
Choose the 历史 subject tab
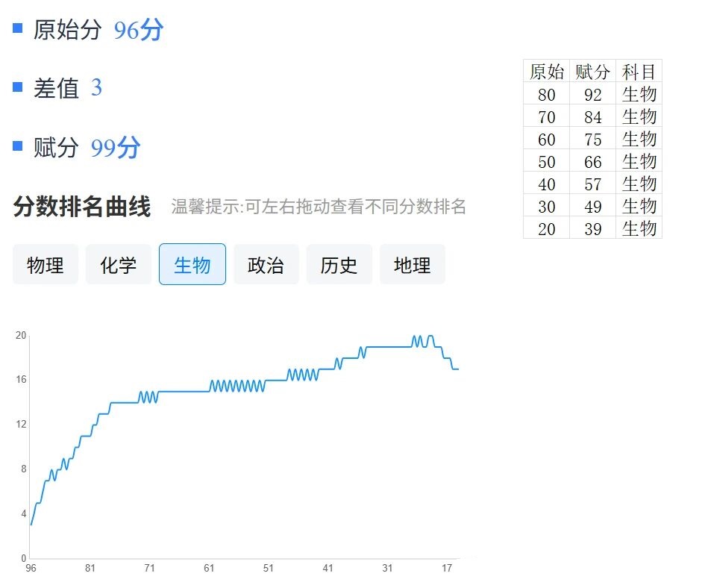[x=339, y=265]
